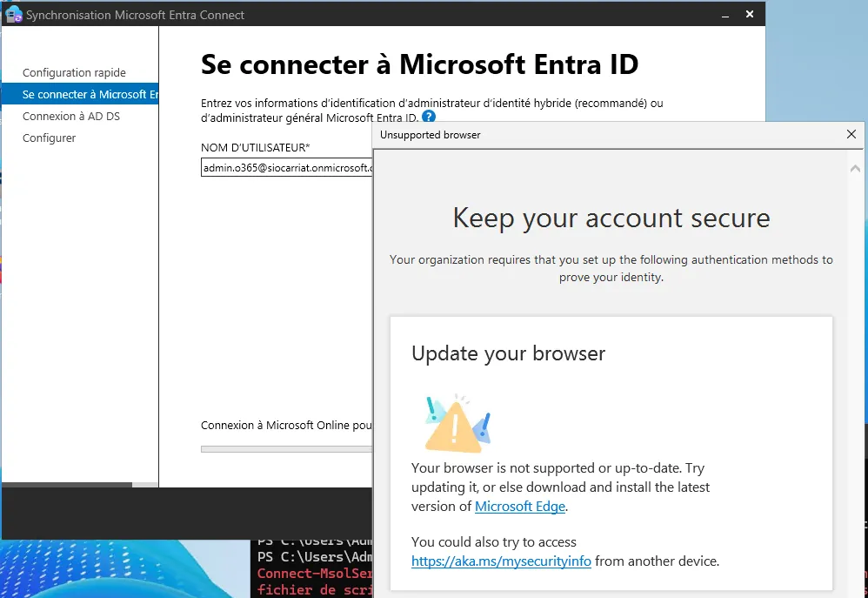Click the sidebar horizontal scrollbar
The image size is (868, 598).
pos(66,485)
